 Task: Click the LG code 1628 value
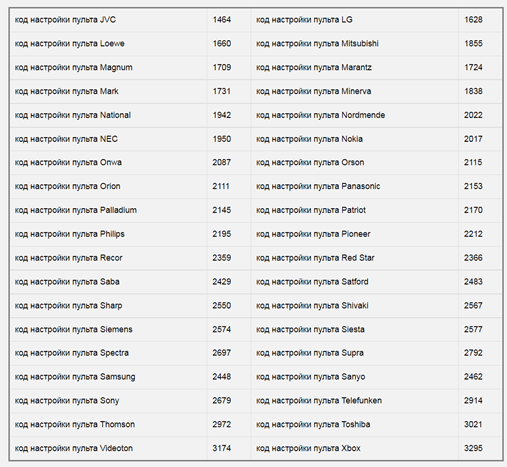pyautogui.click(x=473, y=20)
